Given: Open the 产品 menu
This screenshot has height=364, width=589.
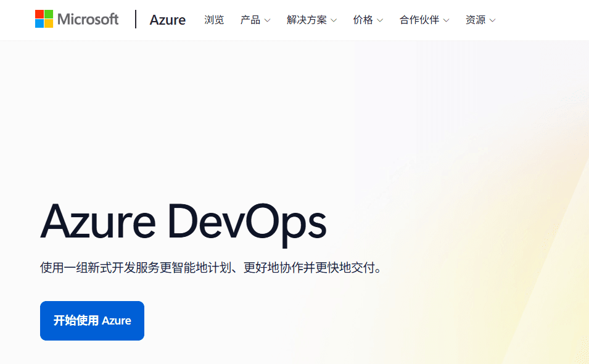Looking at the screenshot, I should pos(255,20).
